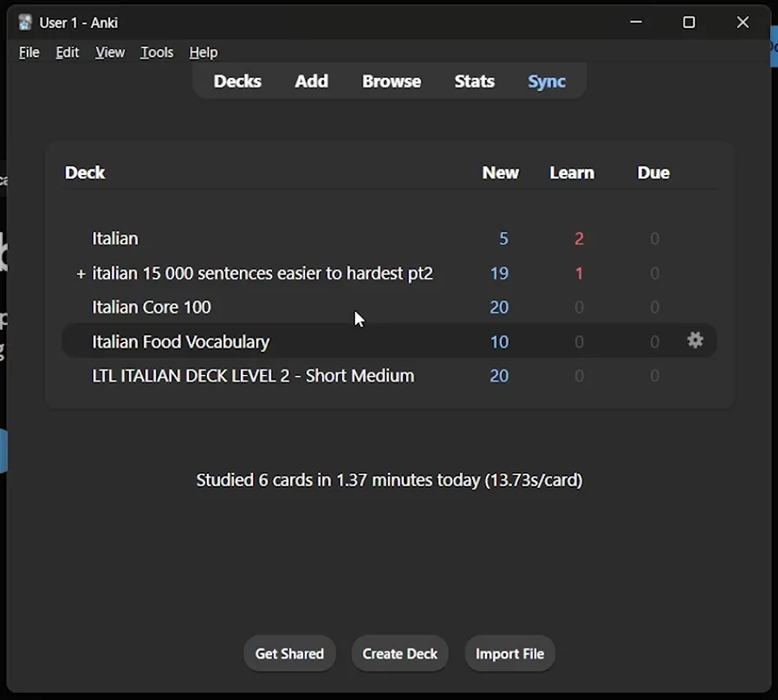Click the Anki icon in the title bar

tap(23, 22)
